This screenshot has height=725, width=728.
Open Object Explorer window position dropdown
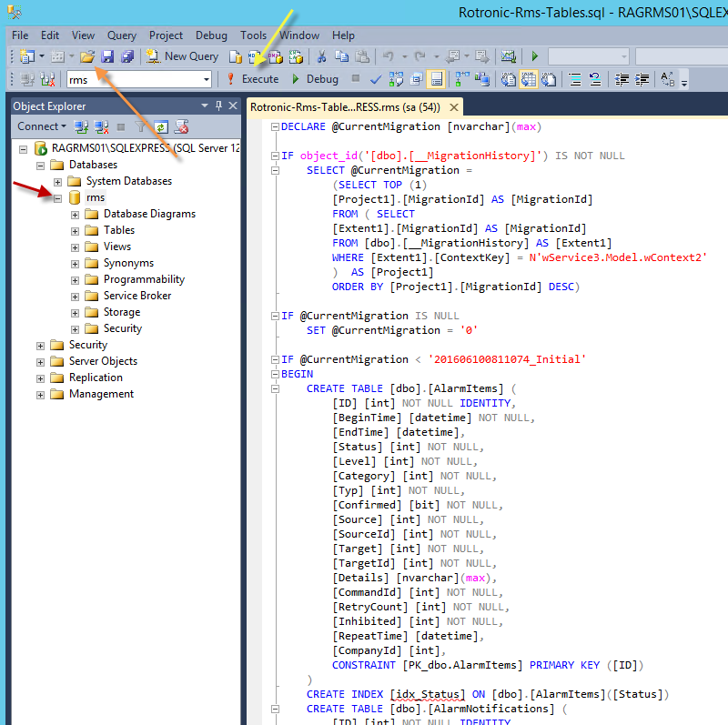click(x=205, y=106)
